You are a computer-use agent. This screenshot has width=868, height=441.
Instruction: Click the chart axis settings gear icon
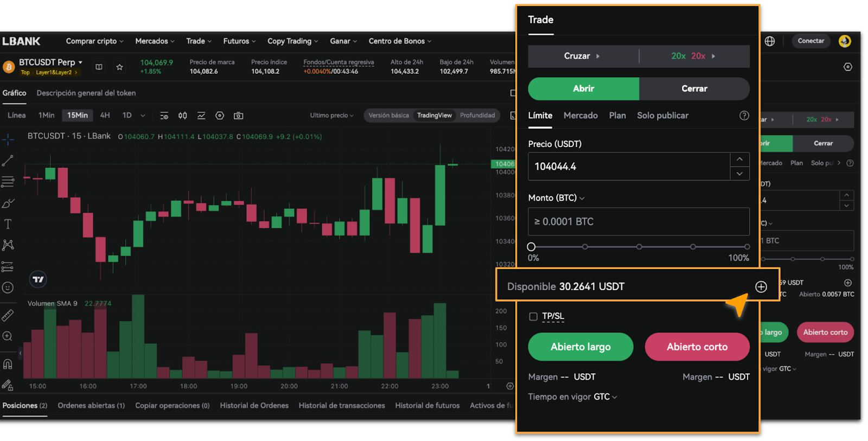tap(510, 386)
